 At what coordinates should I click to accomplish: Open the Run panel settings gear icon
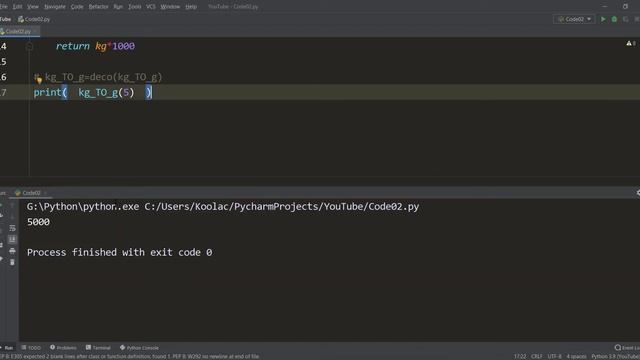pos(638,193)
